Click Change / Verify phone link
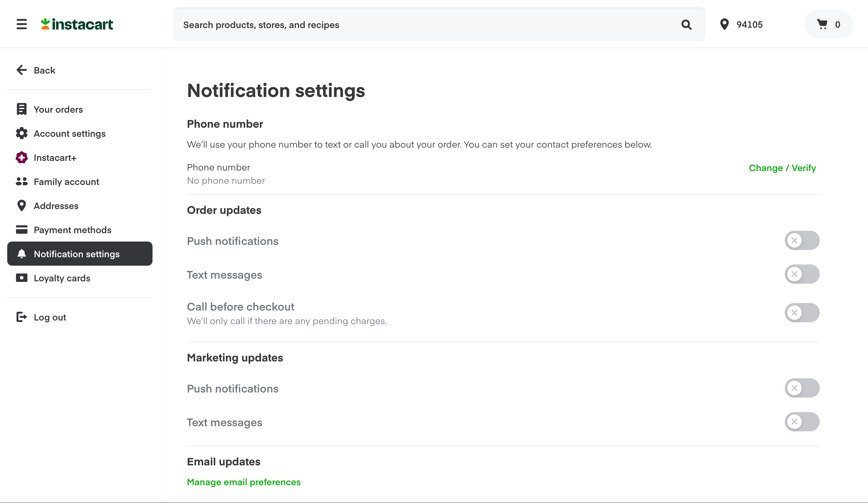Screen dimensions: 868x503 coord(782,168)
